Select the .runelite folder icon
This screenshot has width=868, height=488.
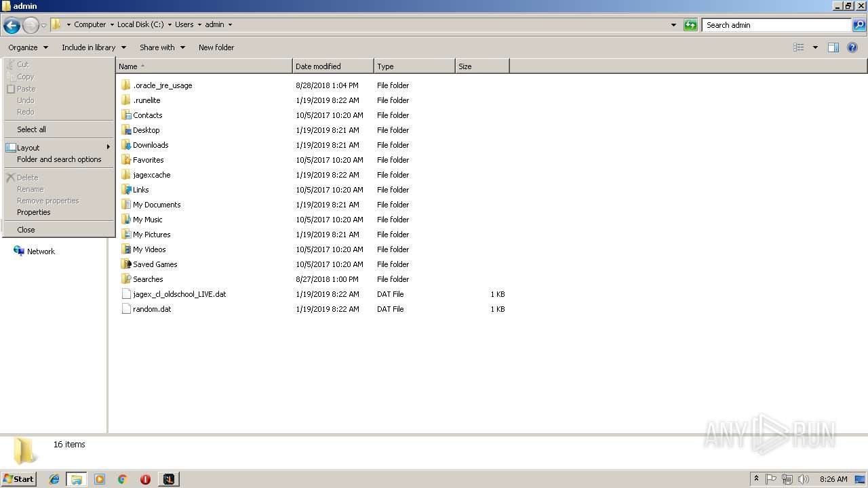click(x=126, y=100)
